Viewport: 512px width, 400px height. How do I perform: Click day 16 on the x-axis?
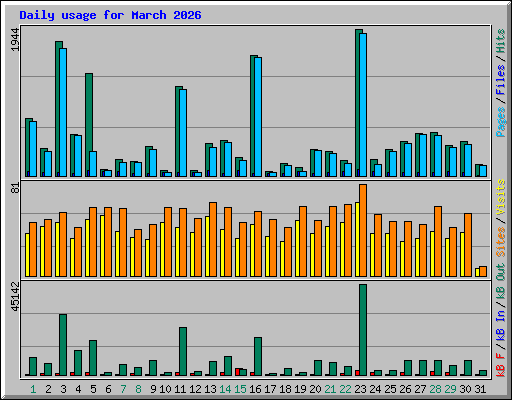point(255,389)
